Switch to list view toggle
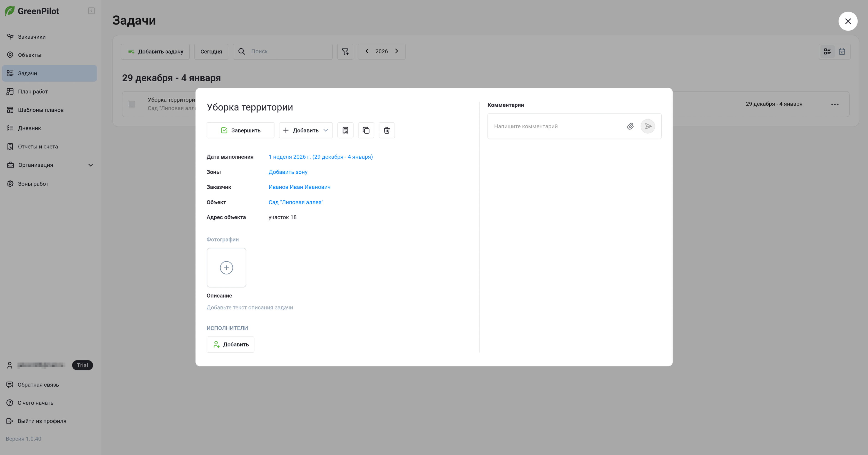The width and height of the screenshot is (868, 455). [827, 52]
